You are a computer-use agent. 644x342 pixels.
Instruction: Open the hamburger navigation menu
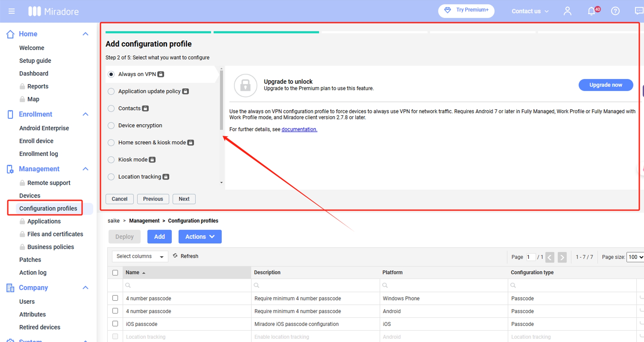(12, 11)
